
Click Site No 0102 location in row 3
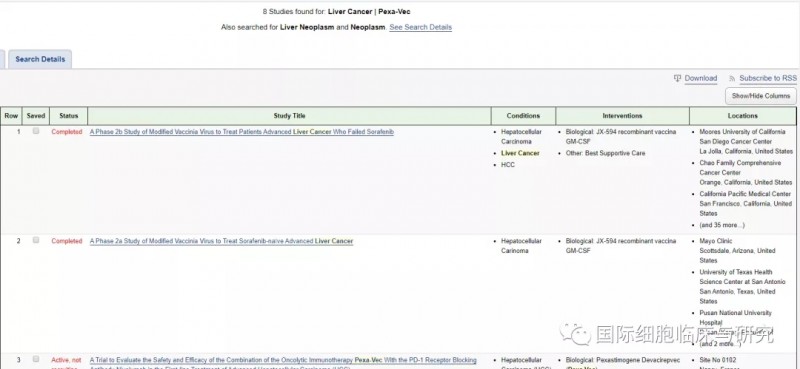pyautogui.click(x=717, y=360)
